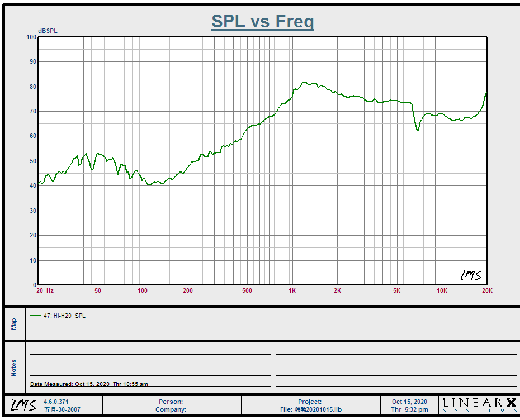Image resolution: width=520 pixels, height=420 pixels.
Task: Click the LMS logo inside the graph
Action: pyautogui.click(x=470, y=275)
